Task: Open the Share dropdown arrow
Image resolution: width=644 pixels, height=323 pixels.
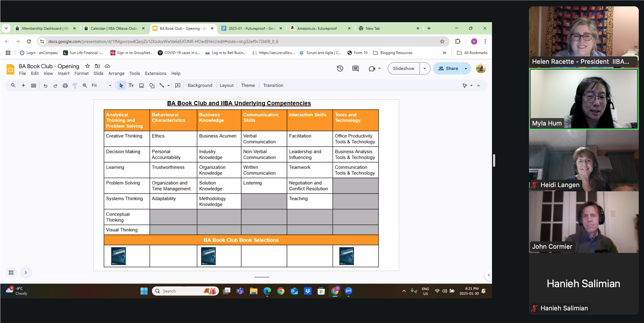Action: [x=466, y=69]
